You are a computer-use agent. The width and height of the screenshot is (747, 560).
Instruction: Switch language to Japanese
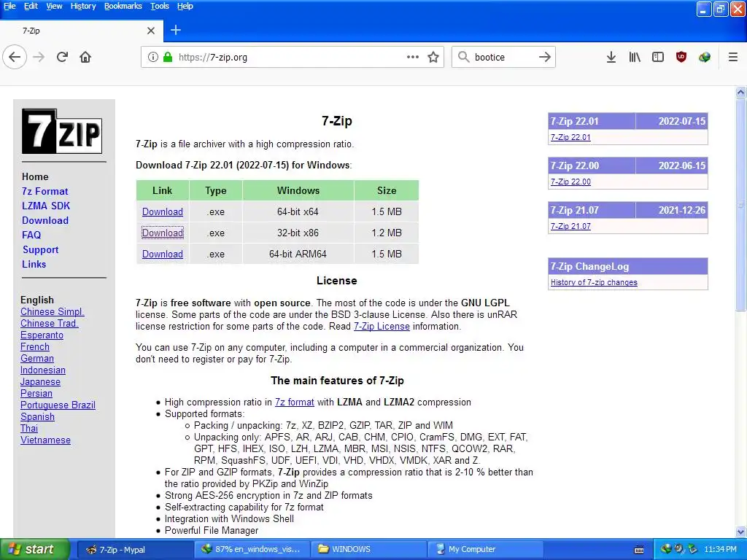tap(41, 382)
